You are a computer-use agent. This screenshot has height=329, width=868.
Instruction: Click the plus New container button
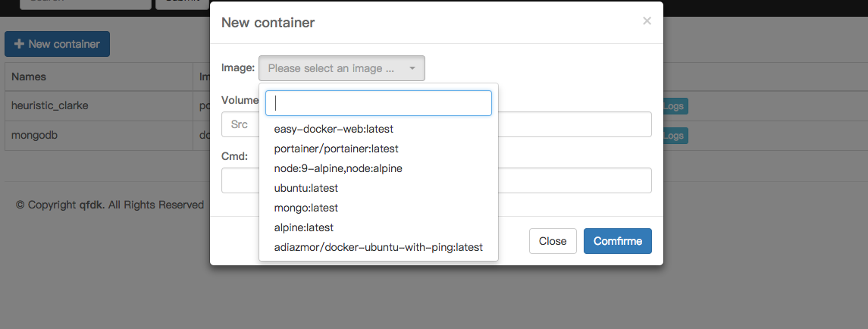click(57, 44)
